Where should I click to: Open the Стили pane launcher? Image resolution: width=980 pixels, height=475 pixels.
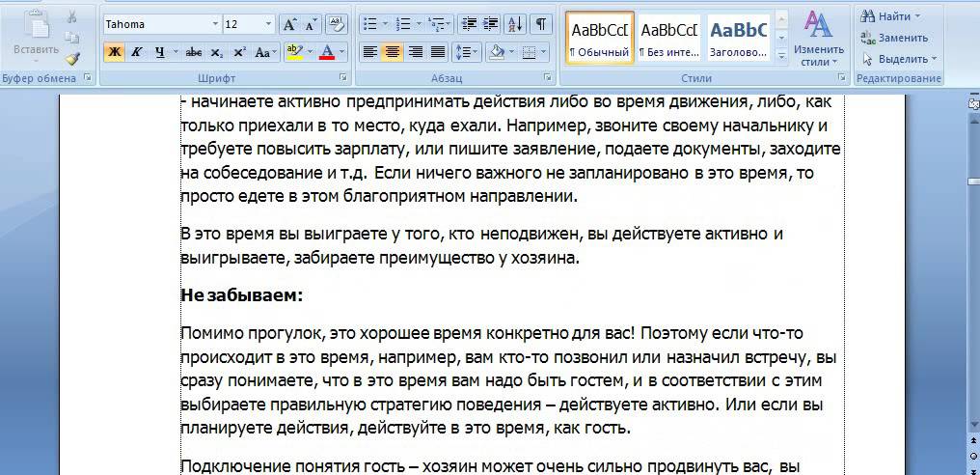pyautogui.click(x=842, y=77)
